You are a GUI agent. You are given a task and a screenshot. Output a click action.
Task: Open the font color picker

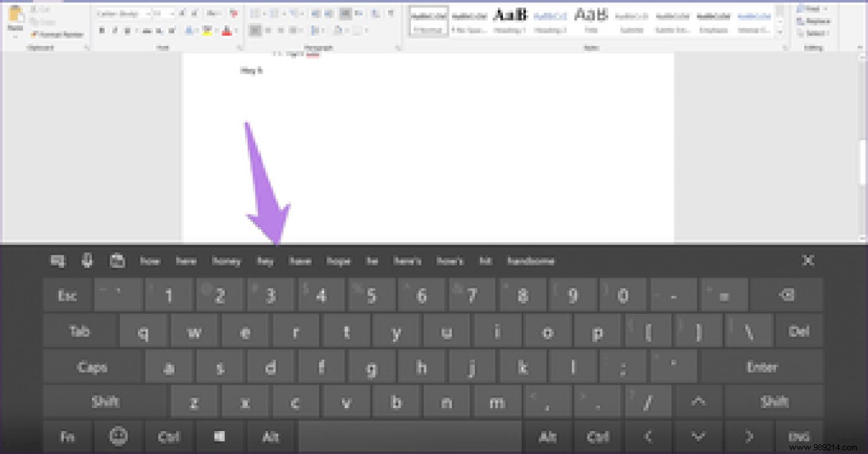click(227, 30)
